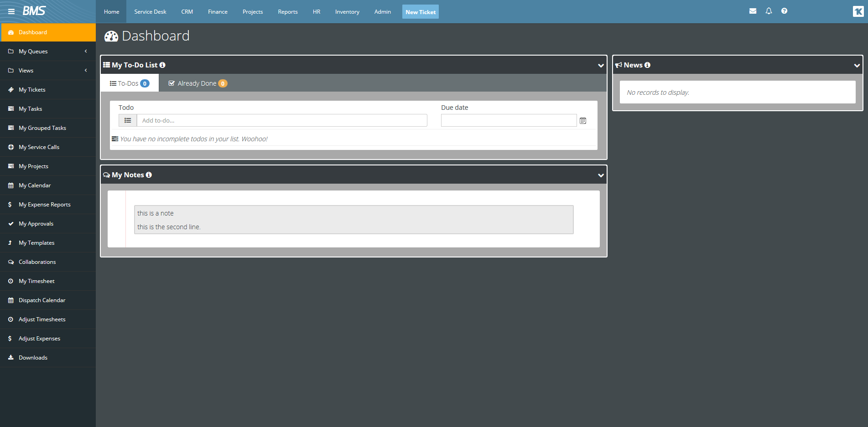Screen dimensions: 868x427
Task: Click the New Ticket button
Action: (420, 11)
